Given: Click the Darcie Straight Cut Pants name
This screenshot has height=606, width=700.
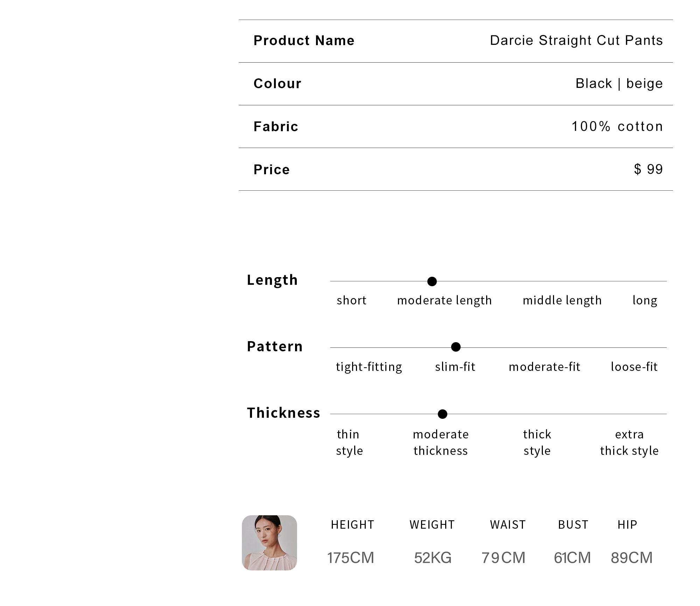Looking at the screenshot, I should [x=576, y=41].
